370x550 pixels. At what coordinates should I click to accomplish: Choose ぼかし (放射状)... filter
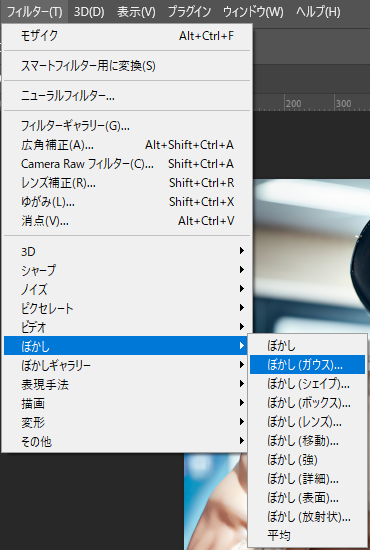307,516
